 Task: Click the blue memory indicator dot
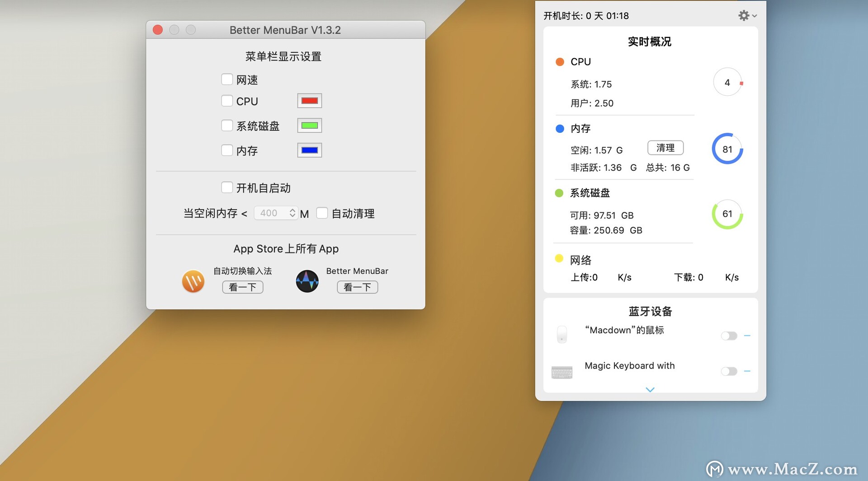560,129
